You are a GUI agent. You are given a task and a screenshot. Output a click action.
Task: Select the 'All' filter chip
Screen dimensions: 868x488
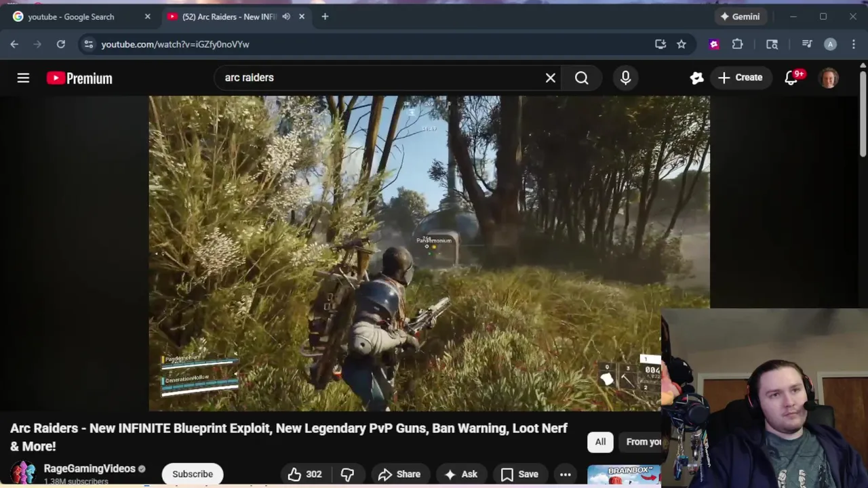(x=600, y=442)
